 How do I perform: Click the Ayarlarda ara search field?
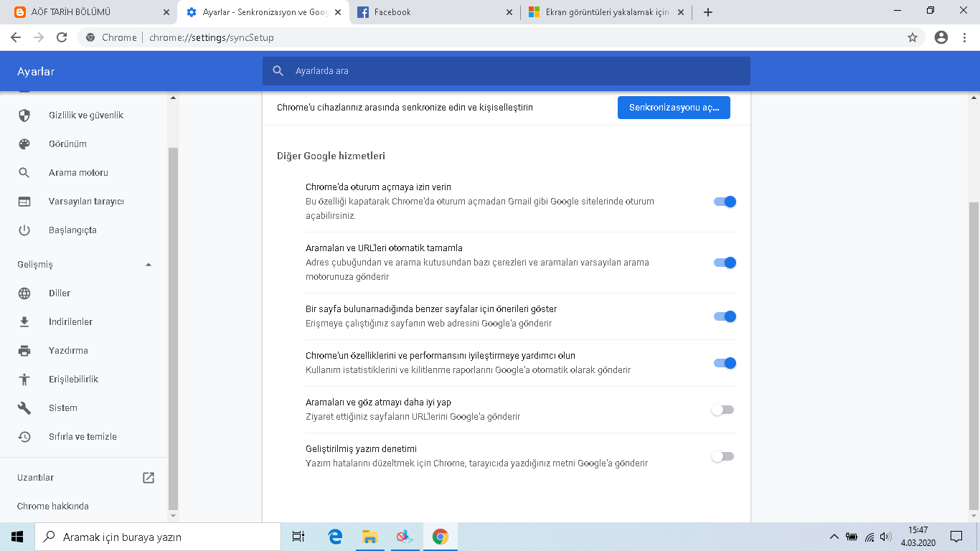tap(506, 71)
